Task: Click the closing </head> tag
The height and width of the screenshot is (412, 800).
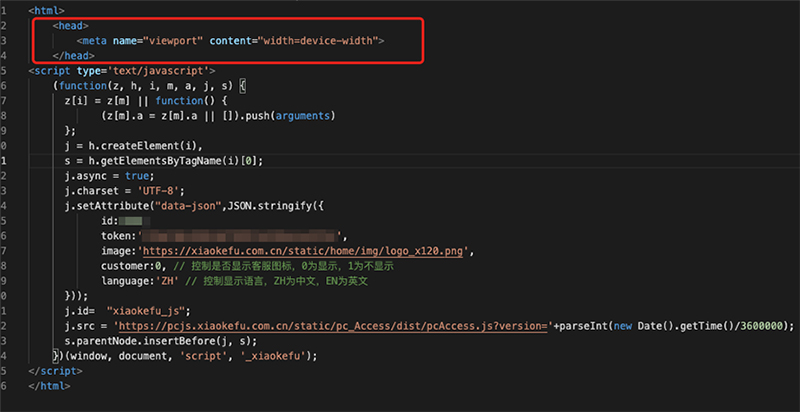Action: pyautogui.click(x=73, y=55)
